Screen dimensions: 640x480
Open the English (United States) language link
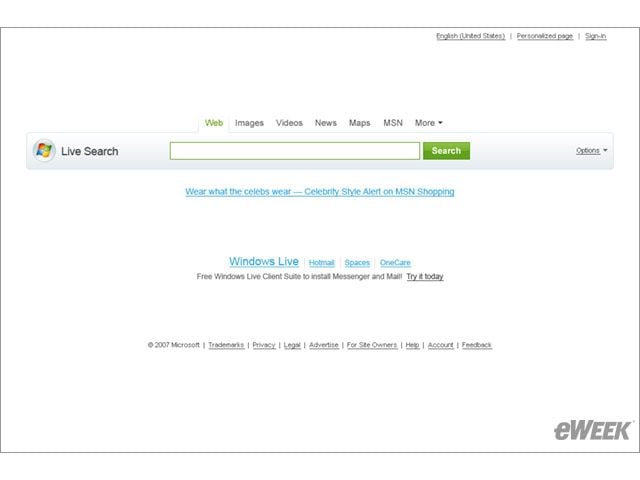click(471, 36)
